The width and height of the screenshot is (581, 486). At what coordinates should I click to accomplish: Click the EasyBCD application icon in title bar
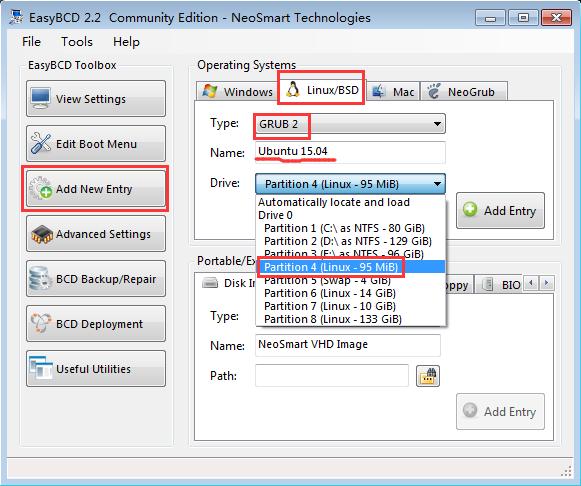tap(16, 17)
